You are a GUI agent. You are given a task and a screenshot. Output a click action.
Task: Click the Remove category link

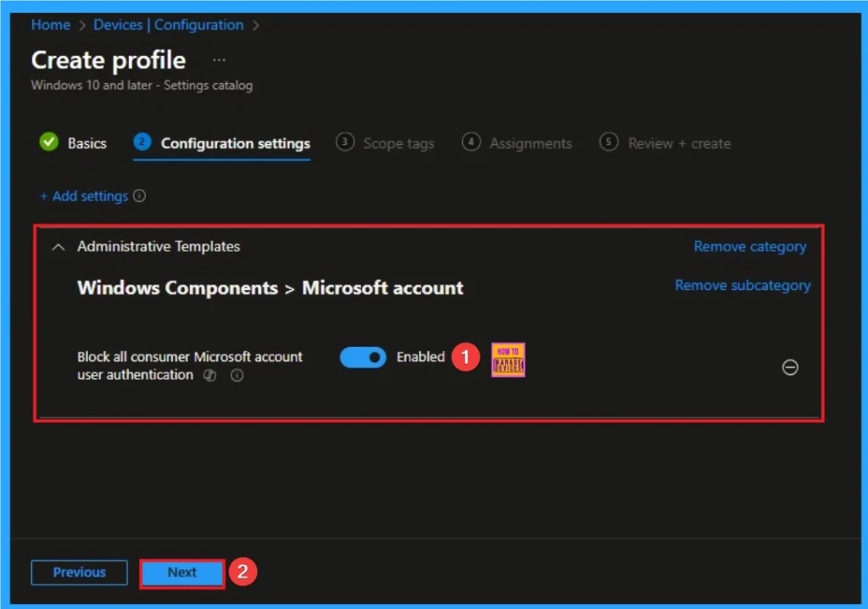tap(749, 246)
